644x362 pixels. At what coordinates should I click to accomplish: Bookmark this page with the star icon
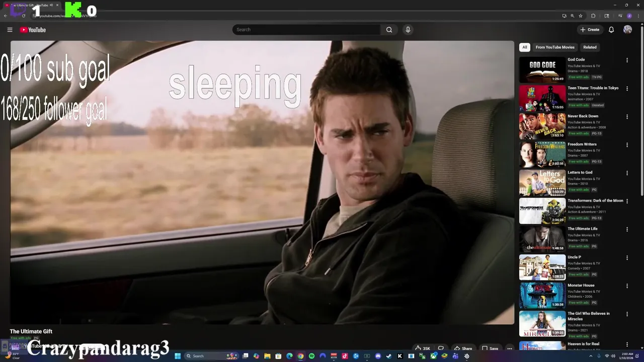point(581,16)
